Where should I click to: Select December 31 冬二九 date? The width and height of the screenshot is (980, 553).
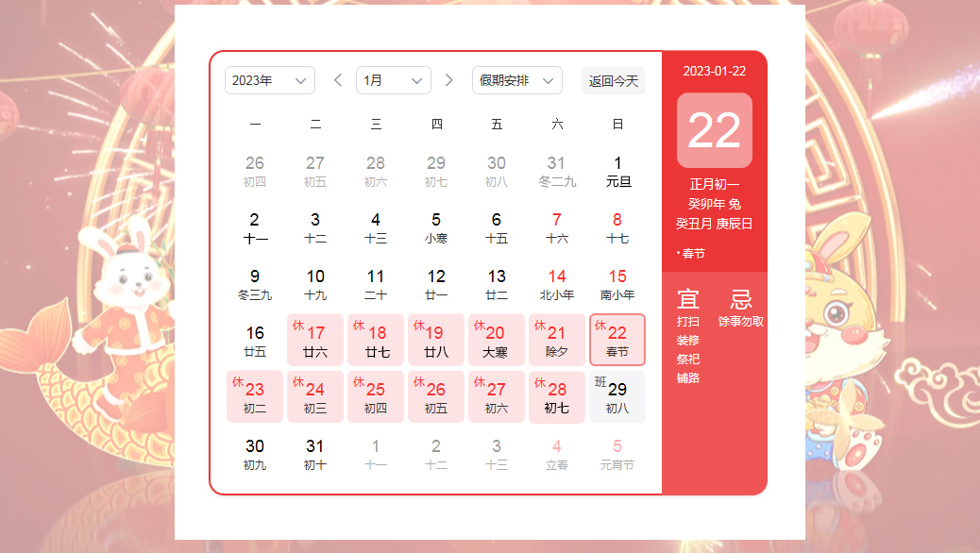(x=557, y=171)
